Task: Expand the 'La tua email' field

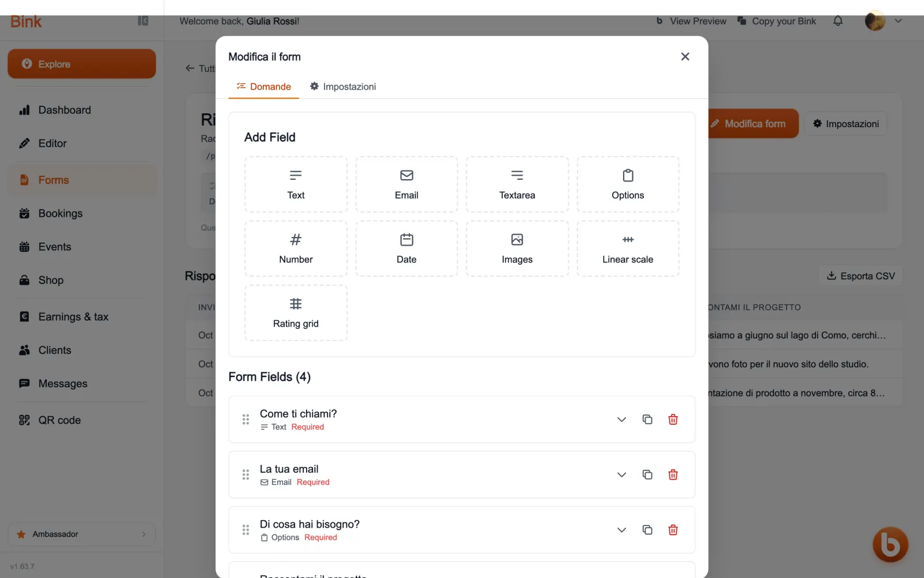Action: point(621,475)
